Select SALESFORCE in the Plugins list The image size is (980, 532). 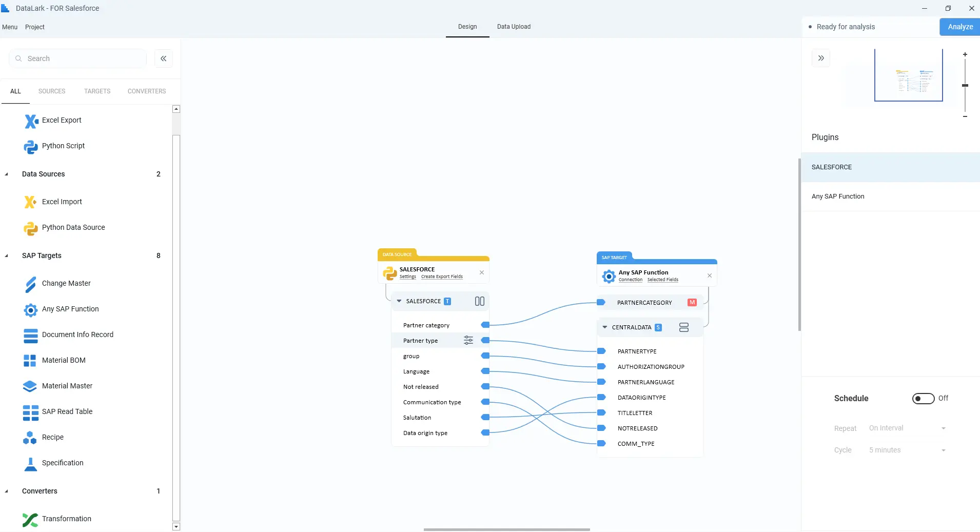coord(891,167)
